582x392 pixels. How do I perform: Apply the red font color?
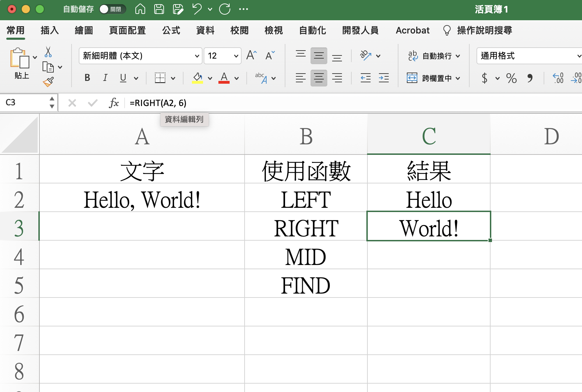(224, 78)
